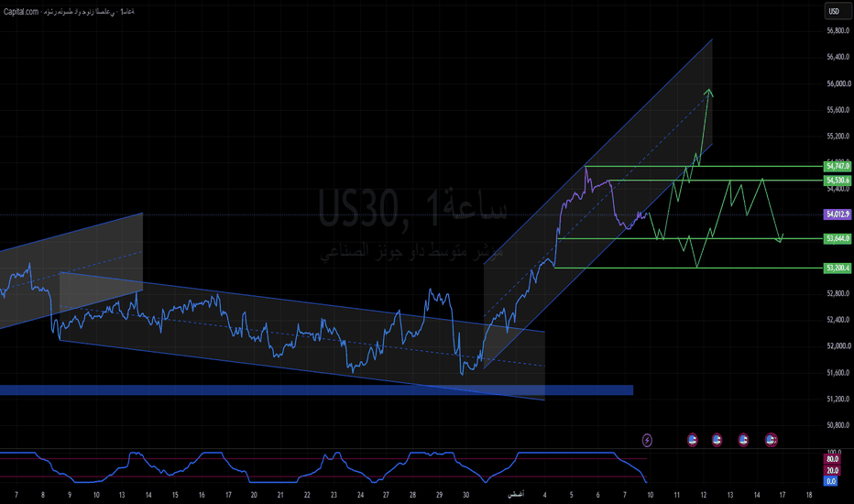Click the 52,800.0 price axis value
854x504 pixels.
[838, 293]
